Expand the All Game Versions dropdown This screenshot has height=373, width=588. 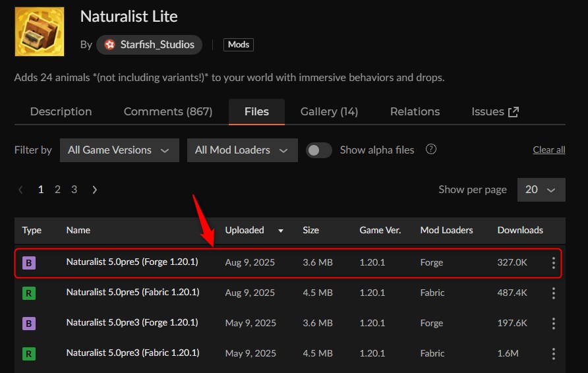[x=119, y=150]
